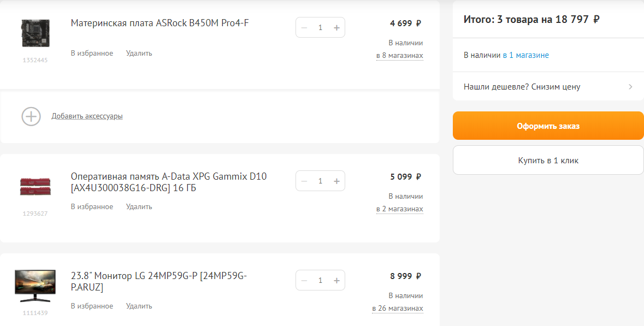
Task: Click minus for A-Data XPG memory quantity
Action: tap(304, 181)
